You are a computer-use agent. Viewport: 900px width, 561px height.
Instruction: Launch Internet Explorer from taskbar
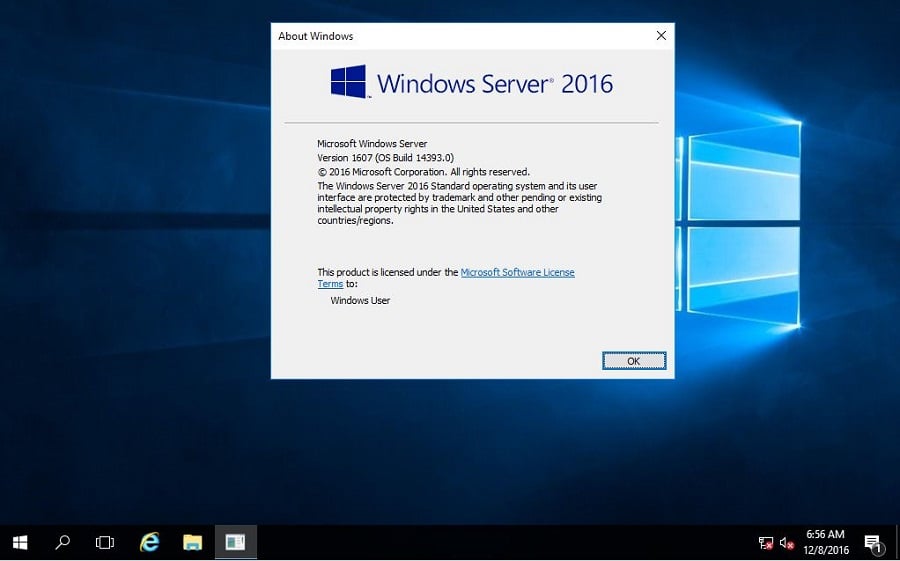pos(150,543)
